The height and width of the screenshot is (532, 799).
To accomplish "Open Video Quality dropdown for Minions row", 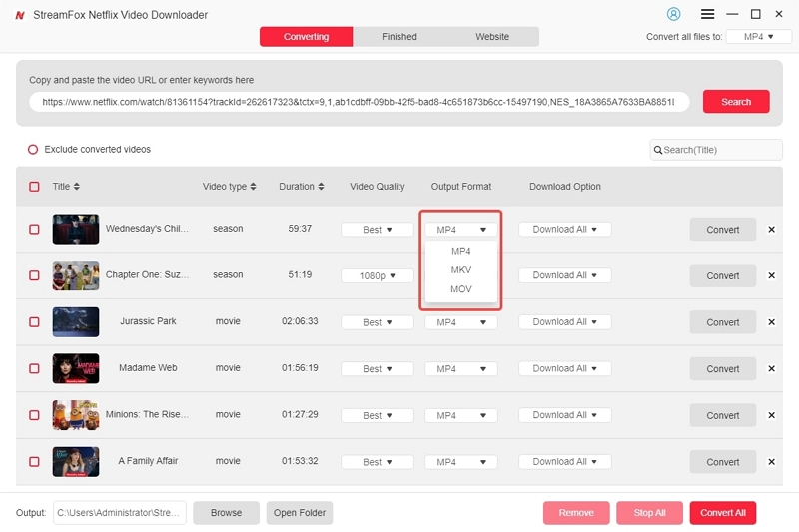I will click(x=378, y=415).
